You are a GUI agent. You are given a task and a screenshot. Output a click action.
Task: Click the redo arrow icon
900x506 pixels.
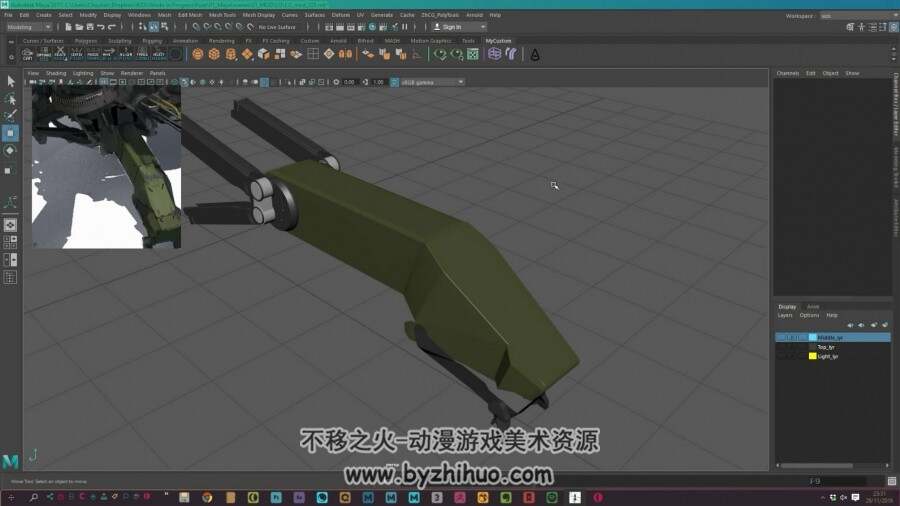pyautogui.click(x=112, y=27)
